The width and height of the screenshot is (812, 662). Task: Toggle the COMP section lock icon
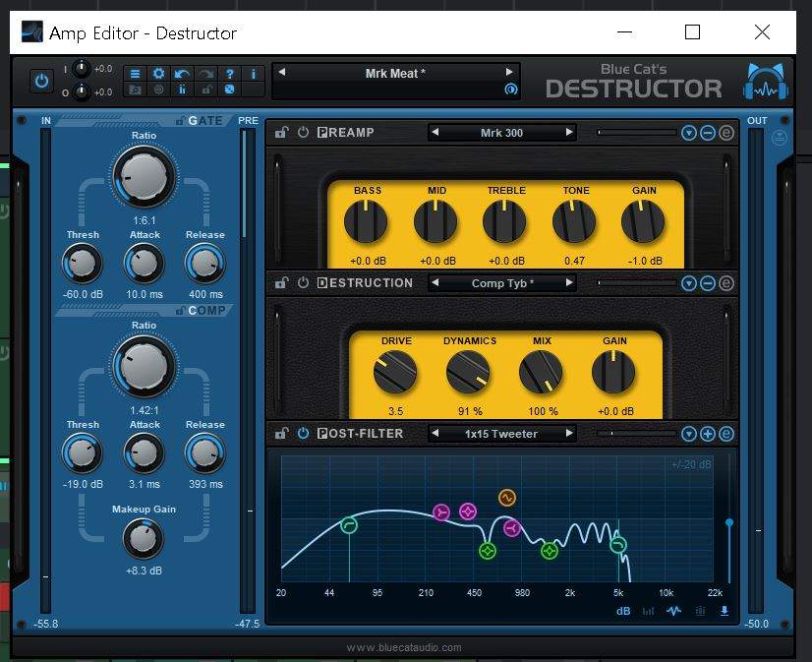click(180, 310)
